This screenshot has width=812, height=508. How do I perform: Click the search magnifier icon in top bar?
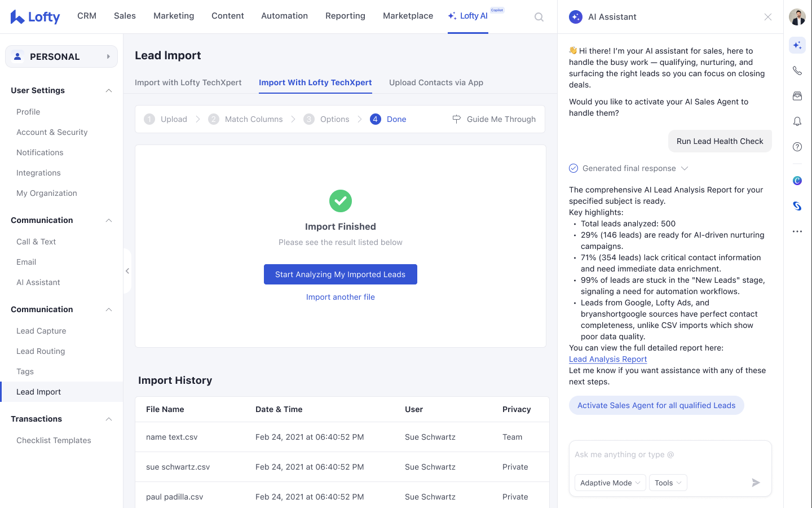click(539, 17)
